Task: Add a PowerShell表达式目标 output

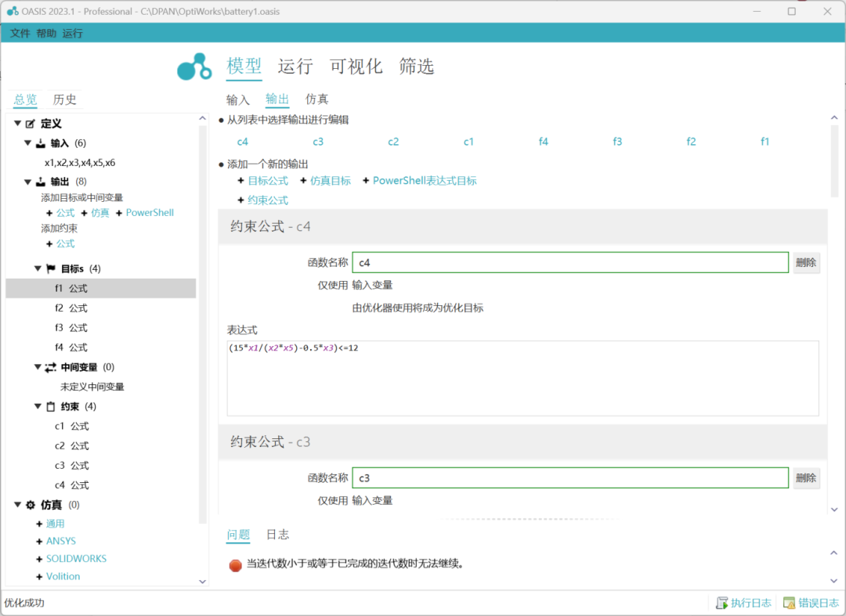Action: [x=425, y=181]
